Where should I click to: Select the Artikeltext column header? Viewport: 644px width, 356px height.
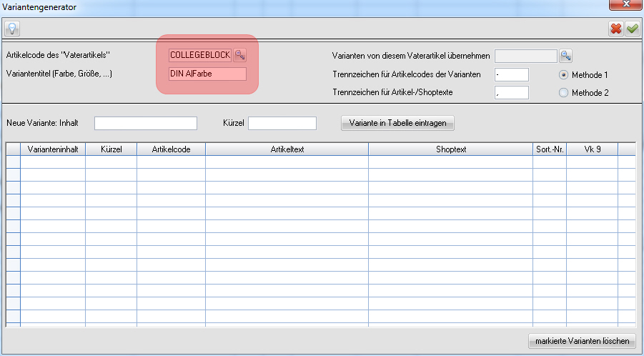pyautogui.click(x=287, y=149)
